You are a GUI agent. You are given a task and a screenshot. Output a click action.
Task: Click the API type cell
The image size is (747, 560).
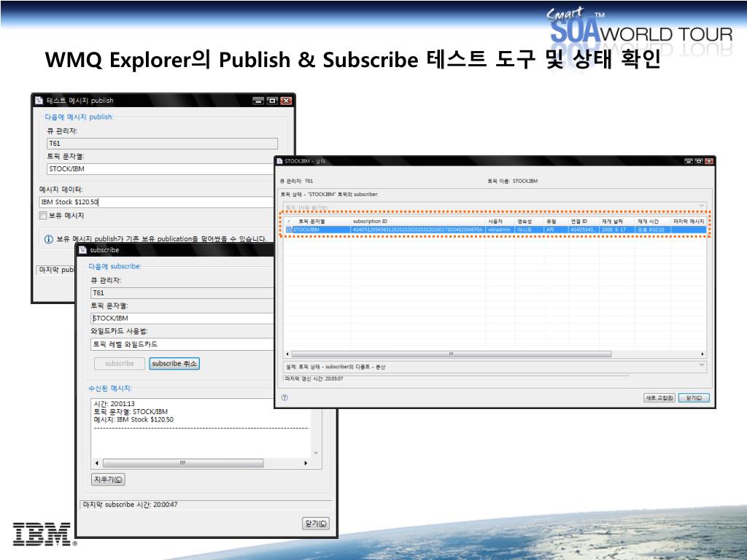point(550,230)
